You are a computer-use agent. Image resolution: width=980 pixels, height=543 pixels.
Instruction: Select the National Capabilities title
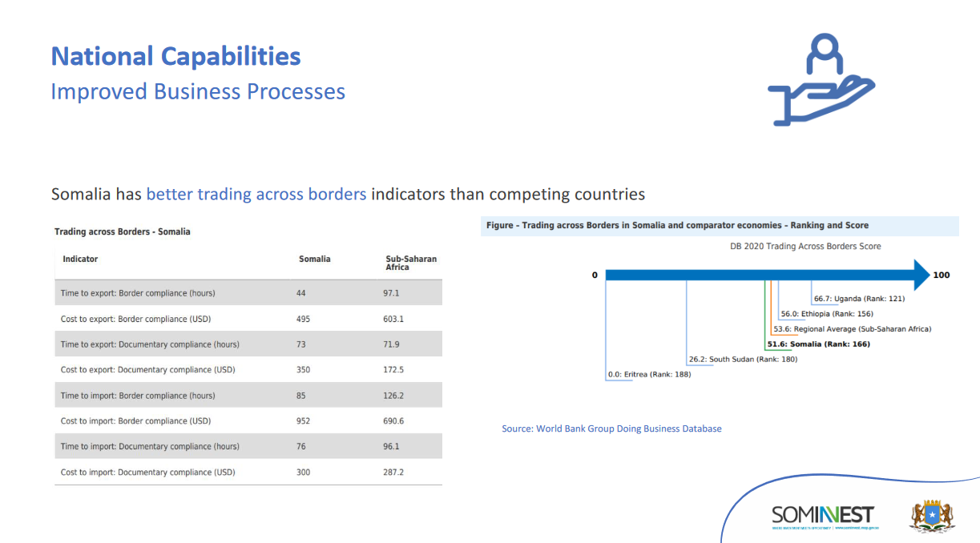175,57
